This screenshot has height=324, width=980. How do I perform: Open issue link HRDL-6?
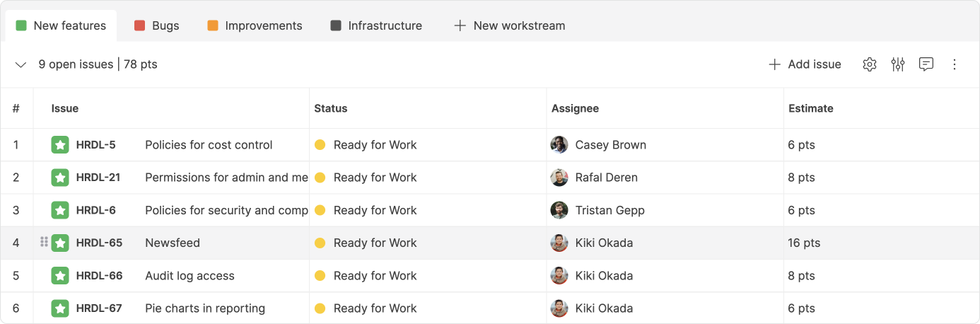click(95, 210)
